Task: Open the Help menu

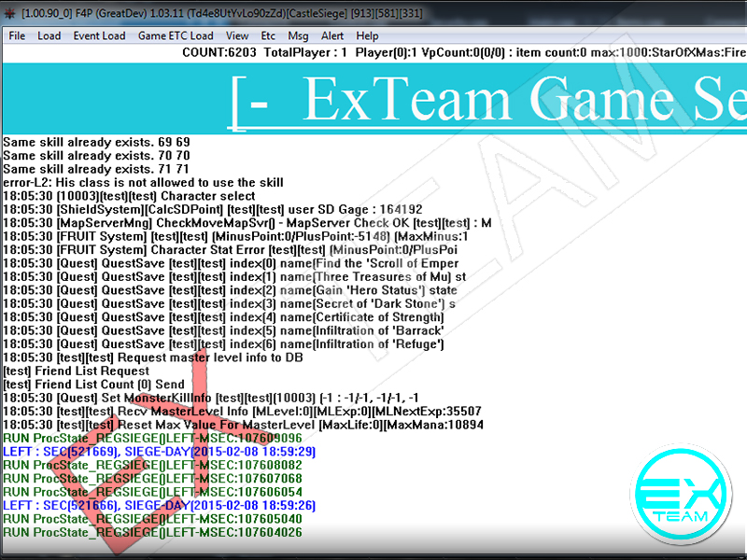Action: 368,35
